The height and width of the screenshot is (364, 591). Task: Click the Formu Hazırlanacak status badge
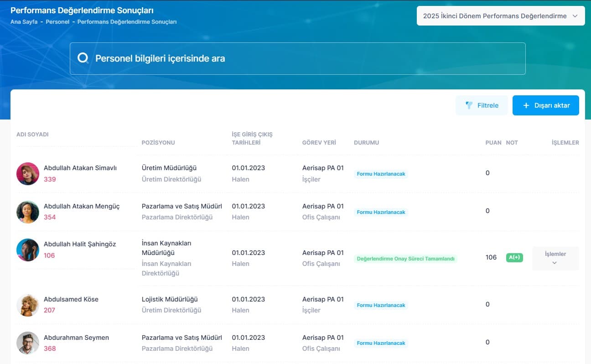(380, 174)
